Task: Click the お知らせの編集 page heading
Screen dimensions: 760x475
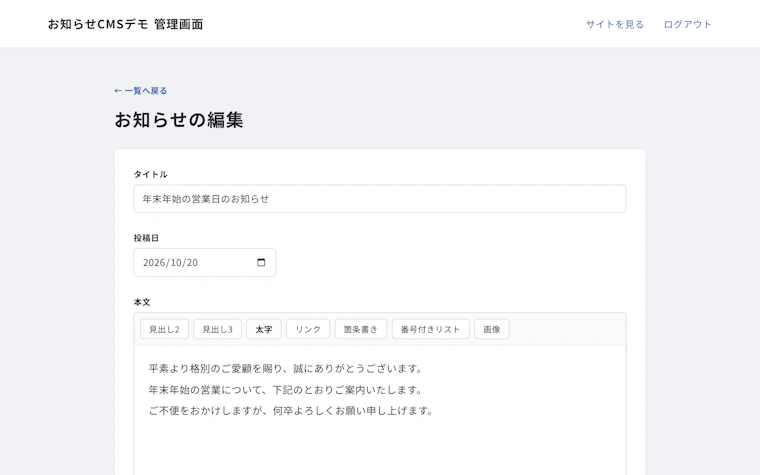Action: pyautogui.click(x=179, y=119)
